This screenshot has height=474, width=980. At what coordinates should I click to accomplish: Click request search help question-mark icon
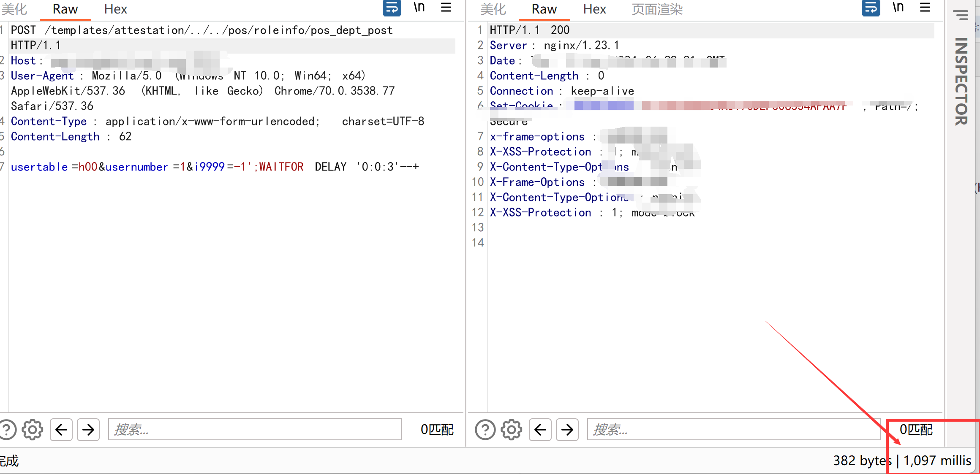tap(7, 430)
